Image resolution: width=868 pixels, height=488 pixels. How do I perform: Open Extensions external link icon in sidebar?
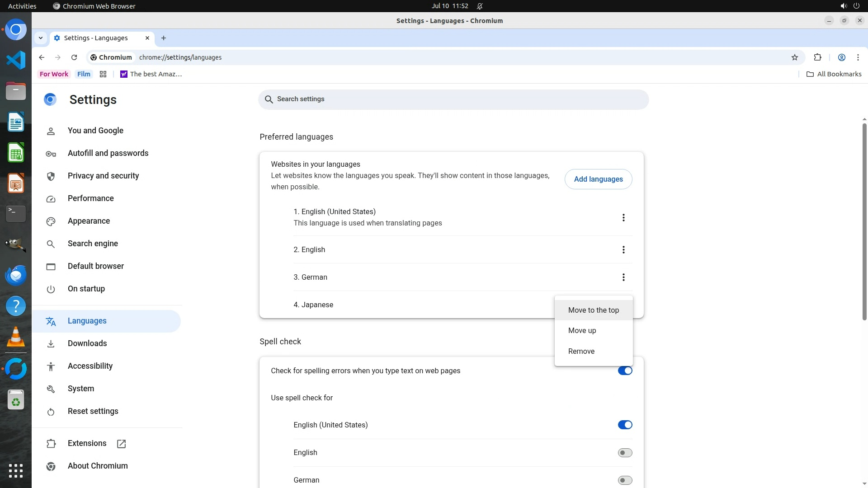click(121, 444)
